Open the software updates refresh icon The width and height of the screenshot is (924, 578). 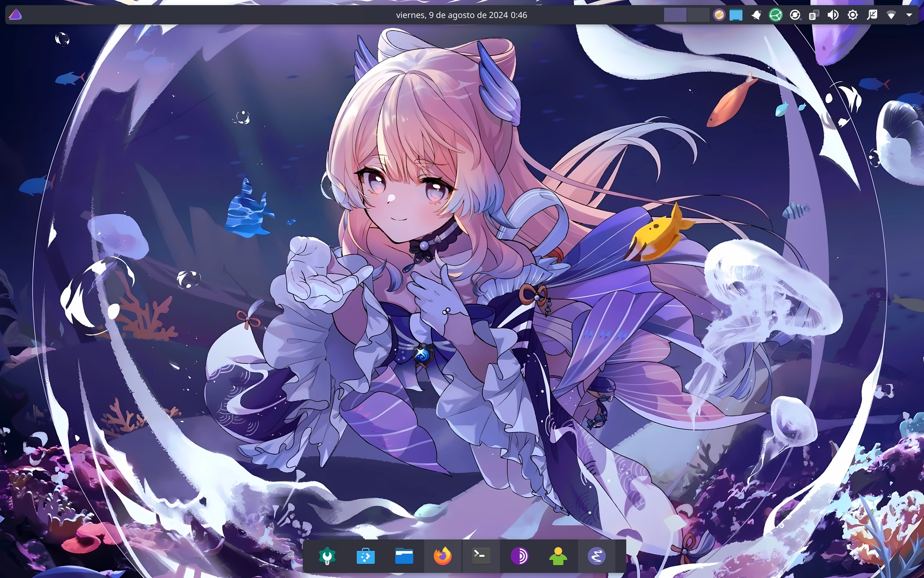(x=795, y=15)
